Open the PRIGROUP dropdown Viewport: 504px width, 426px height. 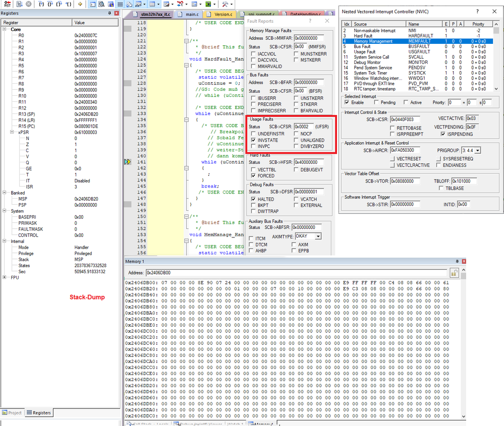pyautogui.click(x=478, y=150)
